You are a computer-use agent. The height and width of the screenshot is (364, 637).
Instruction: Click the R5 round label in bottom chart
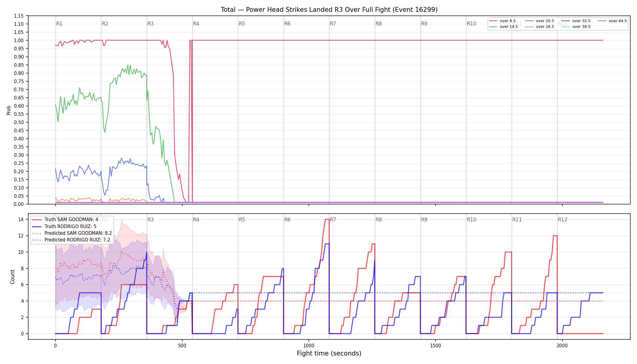242,220
